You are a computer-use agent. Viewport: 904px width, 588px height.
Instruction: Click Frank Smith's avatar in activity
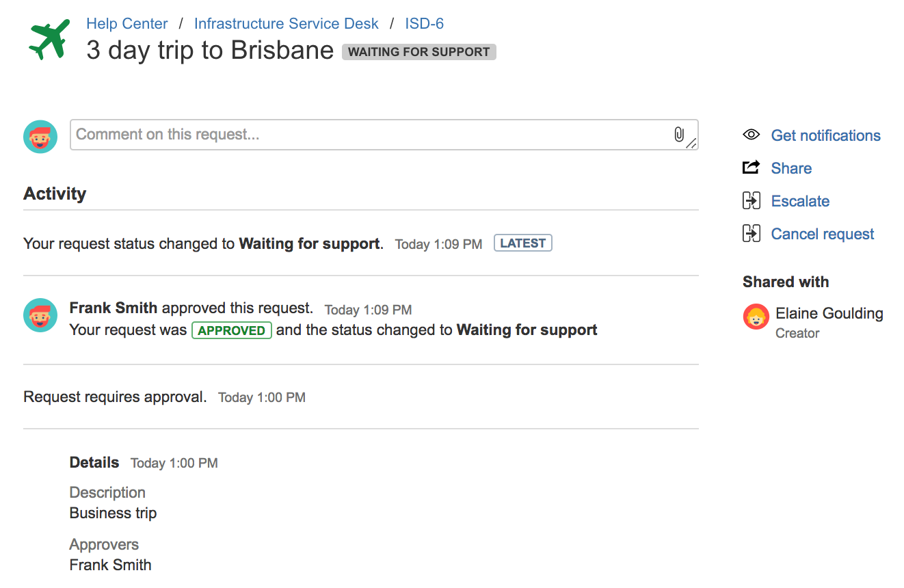(40, 315)
